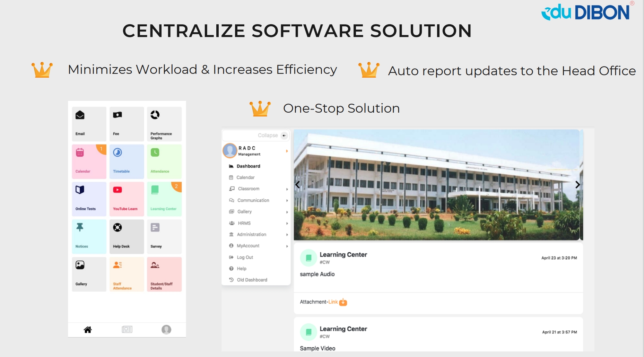The image size is (644, 357).
Task: Expand the Classroom submenu arrow
Action: tap(287, 189)
